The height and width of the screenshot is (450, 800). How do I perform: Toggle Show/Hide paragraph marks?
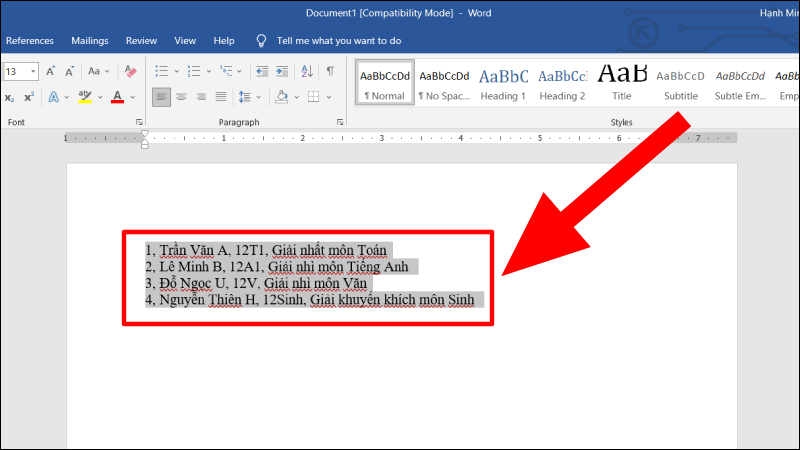tap(330, 72)
